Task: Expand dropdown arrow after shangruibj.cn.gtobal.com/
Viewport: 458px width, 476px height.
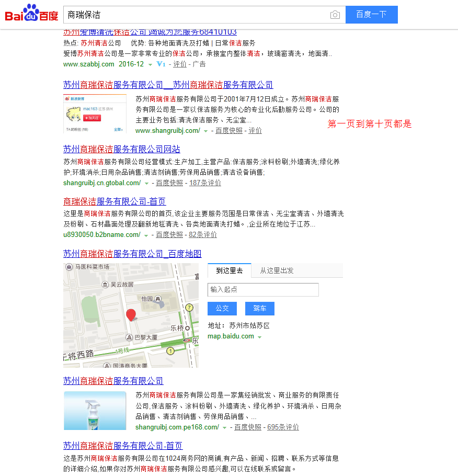Action: point(146,184)
